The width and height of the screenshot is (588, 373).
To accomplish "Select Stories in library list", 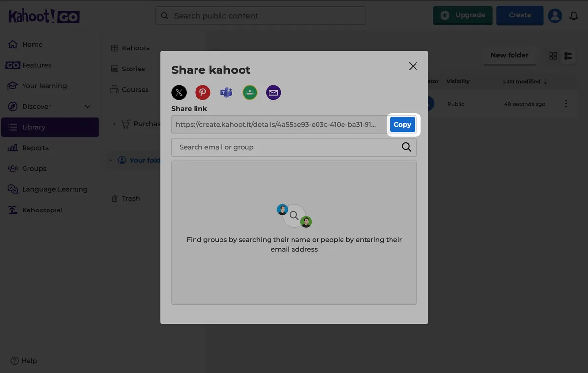I will coord(128,69).
